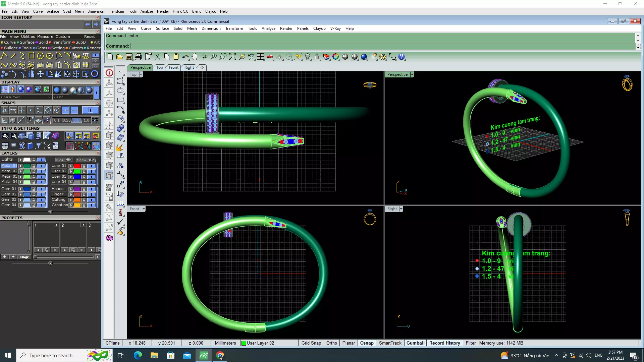
Task: Click the light bulb Hide objects icon
Action: click(x=308, y=57)
